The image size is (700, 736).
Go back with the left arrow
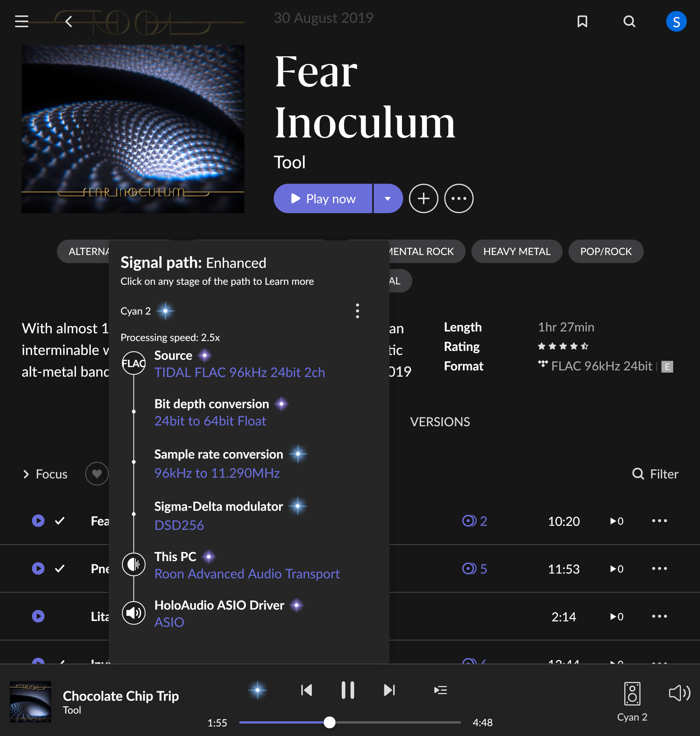69,21
